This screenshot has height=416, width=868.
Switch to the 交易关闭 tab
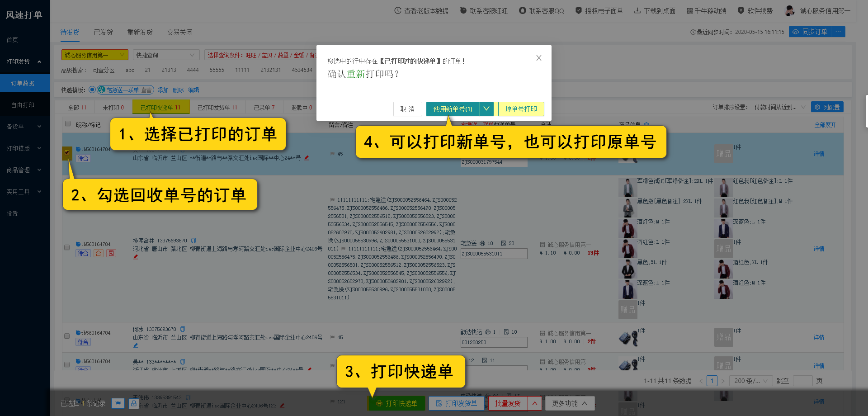pos(179,32)
